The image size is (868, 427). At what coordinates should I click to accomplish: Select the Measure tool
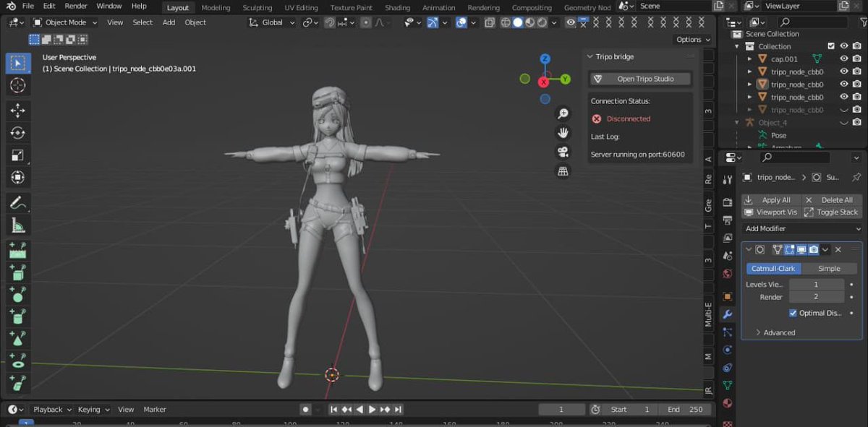(18, 226)
